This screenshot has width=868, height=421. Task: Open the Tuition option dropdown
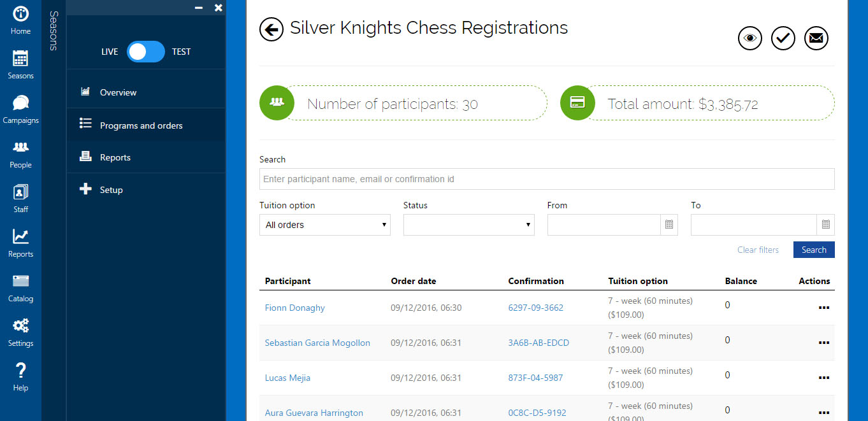coord(324,225)
